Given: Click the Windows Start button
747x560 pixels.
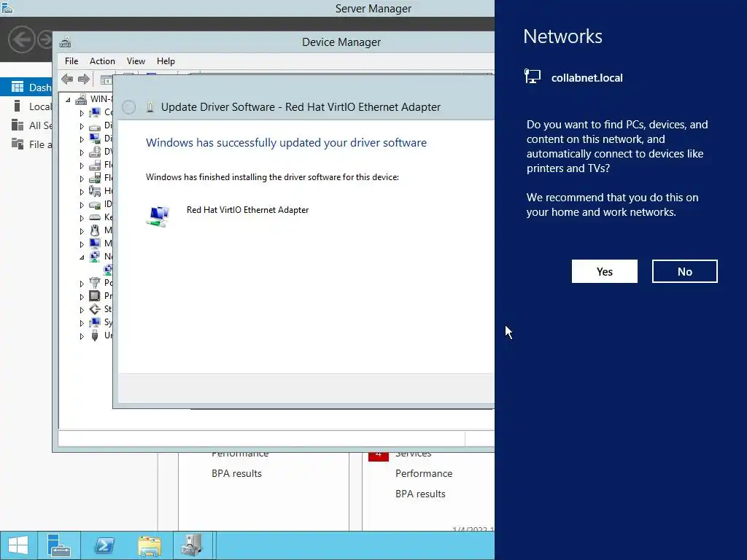Looking at the screenshot, I should 18,545.
